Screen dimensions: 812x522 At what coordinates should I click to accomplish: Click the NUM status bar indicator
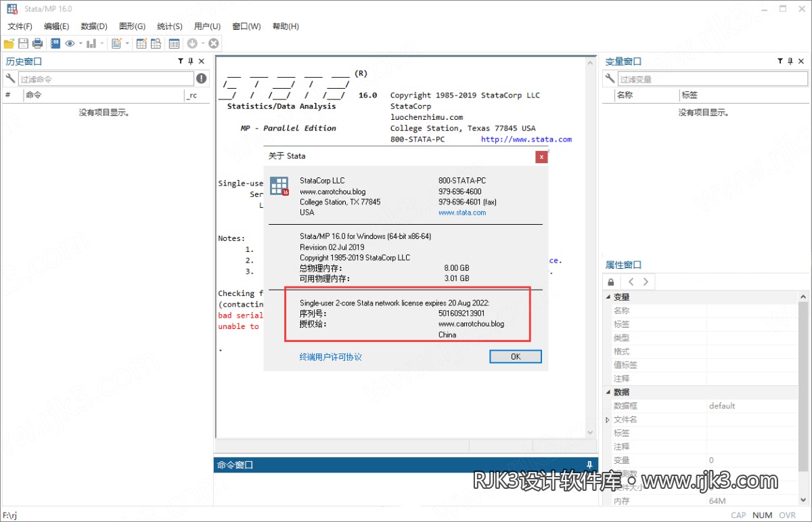(x=763, y=515)
